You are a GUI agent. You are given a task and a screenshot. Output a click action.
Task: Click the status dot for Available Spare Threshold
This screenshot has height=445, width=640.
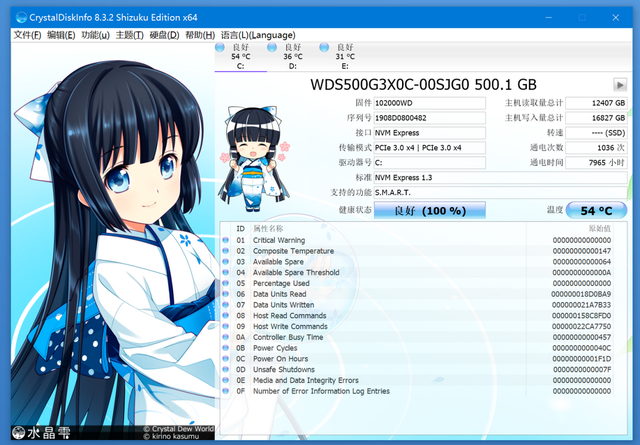225,272
